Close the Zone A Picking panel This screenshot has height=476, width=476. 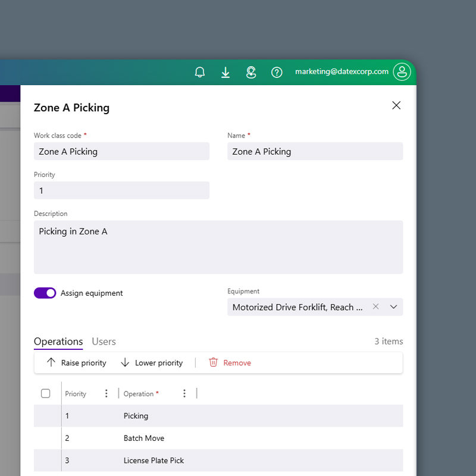[x=396, y=105]
